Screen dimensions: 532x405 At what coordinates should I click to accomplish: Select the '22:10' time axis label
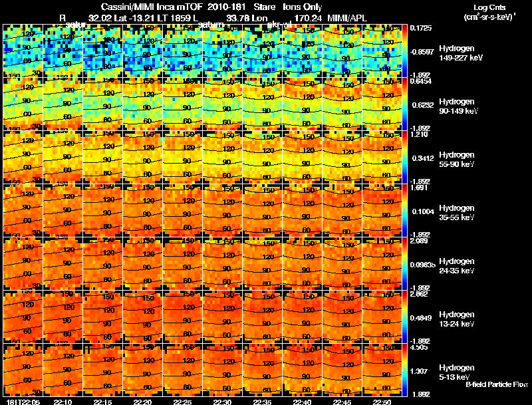[x=63, y=402]
